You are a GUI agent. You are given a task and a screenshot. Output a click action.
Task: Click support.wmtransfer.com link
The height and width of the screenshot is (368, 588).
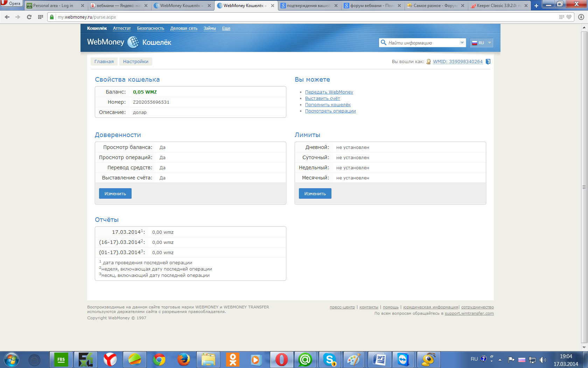click(x=469, y=314)
